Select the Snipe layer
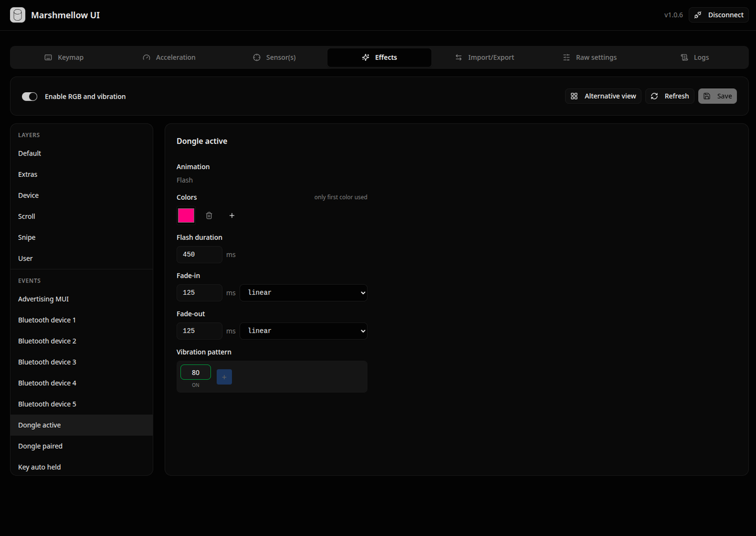 [x=82, y=238]
